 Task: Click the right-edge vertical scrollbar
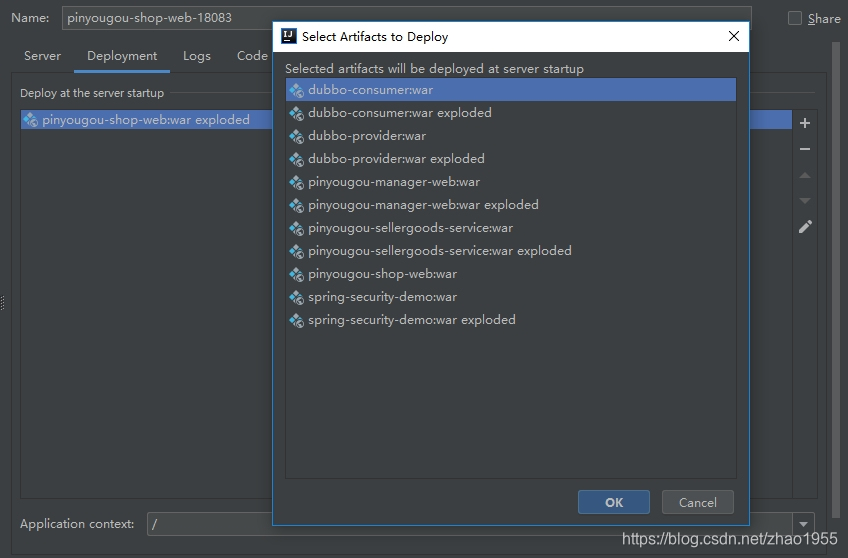pyautogui.click(x=837, y=278)
